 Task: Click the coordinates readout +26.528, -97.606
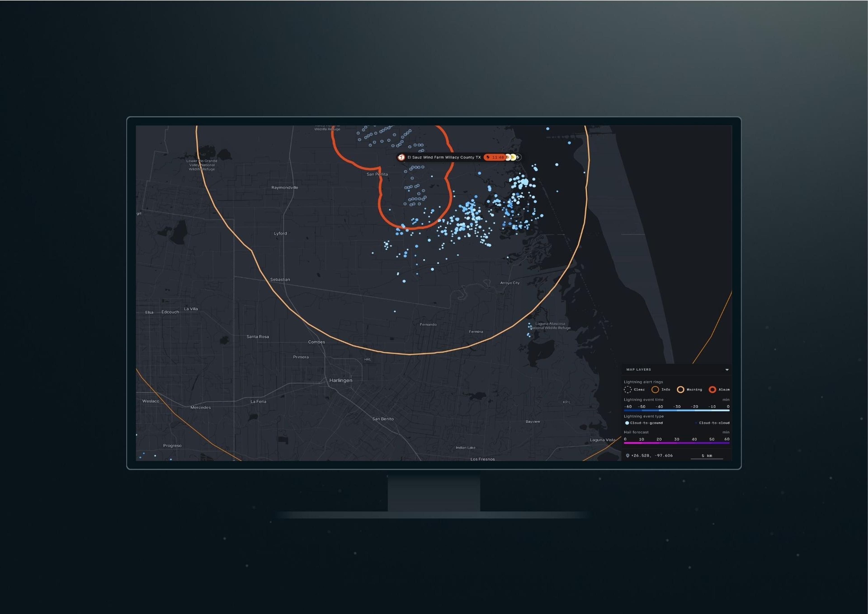coord(652,456)
